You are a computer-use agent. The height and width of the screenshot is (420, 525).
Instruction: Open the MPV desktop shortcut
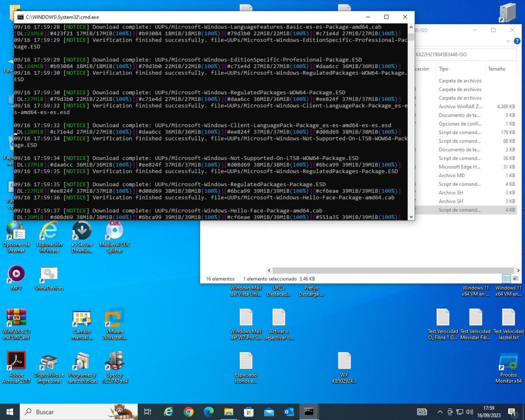click(x=16, y=274)
